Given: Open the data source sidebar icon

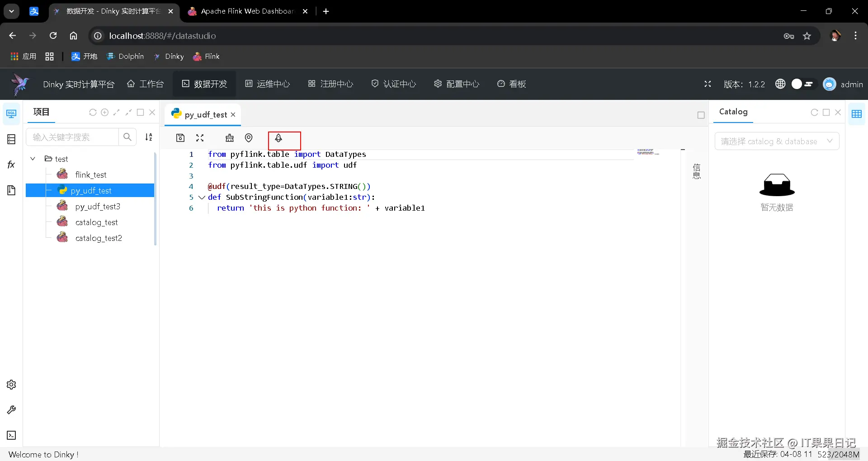Looking at the screenshot, I should tap(11, 139).
